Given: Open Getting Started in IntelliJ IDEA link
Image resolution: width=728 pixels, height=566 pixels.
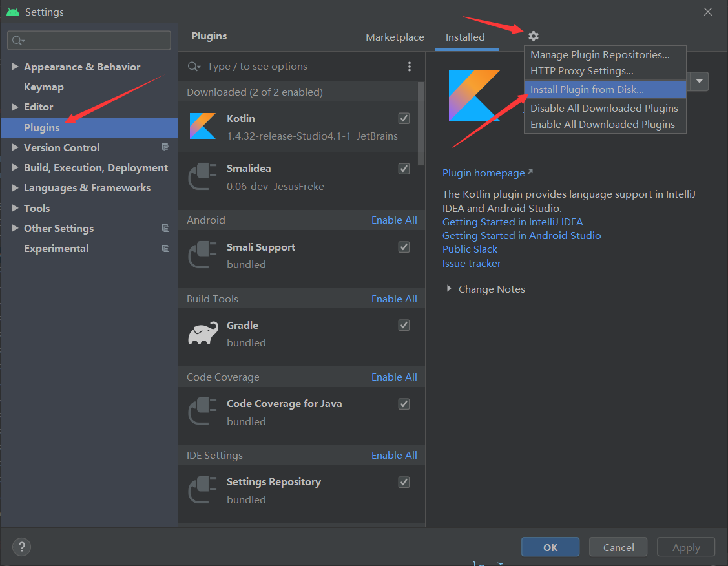Looking at the screenshot, I should click(x=513, y=222).
